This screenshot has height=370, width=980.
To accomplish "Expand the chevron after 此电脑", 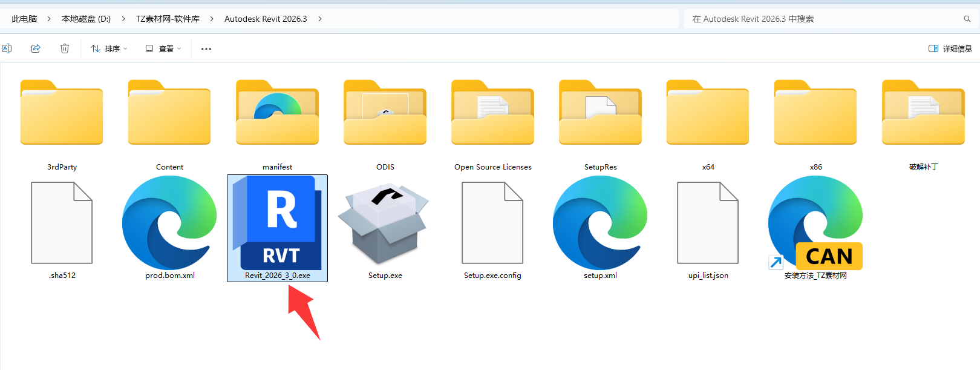I will (50, 19).
